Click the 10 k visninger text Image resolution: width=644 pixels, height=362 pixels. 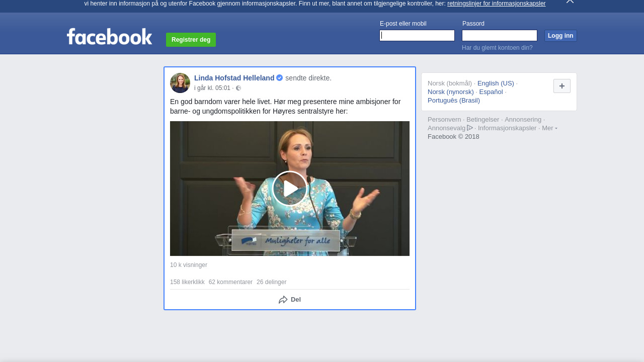(x=189, y=265)
